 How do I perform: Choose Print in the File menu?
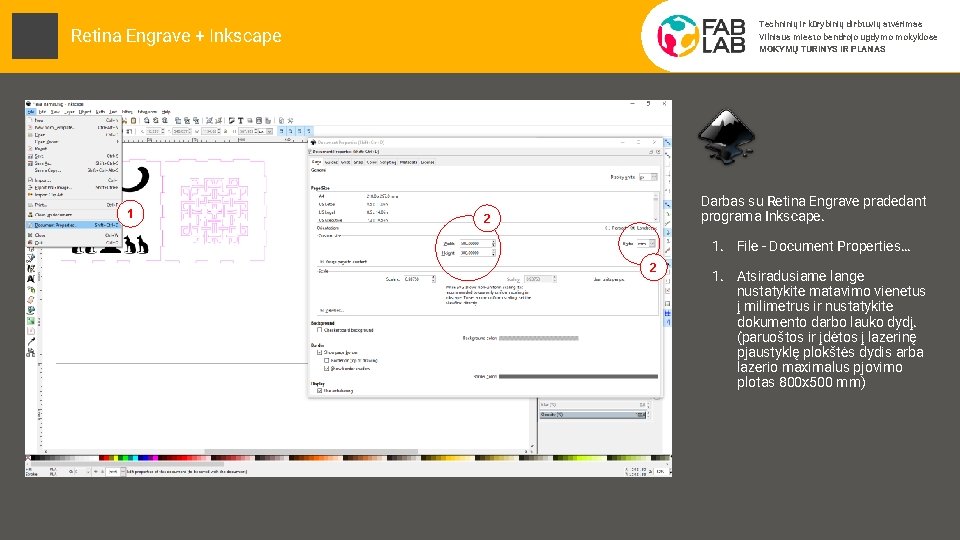[x=73, y=205]
